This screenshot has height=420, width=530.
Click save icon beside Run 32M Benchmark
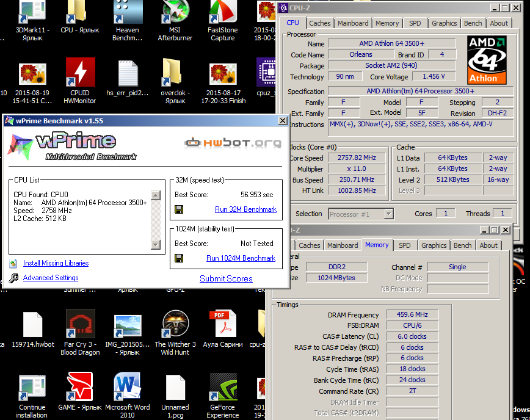179,209
